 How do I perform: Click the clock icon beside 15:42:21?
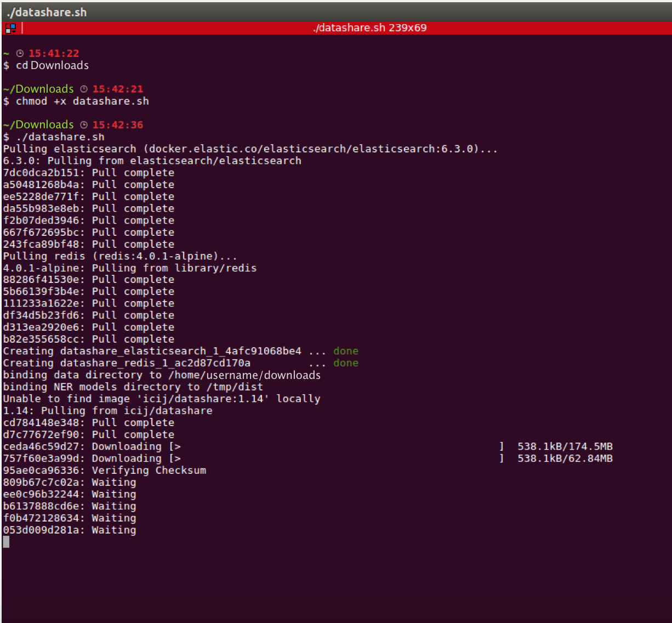point(84,89)
